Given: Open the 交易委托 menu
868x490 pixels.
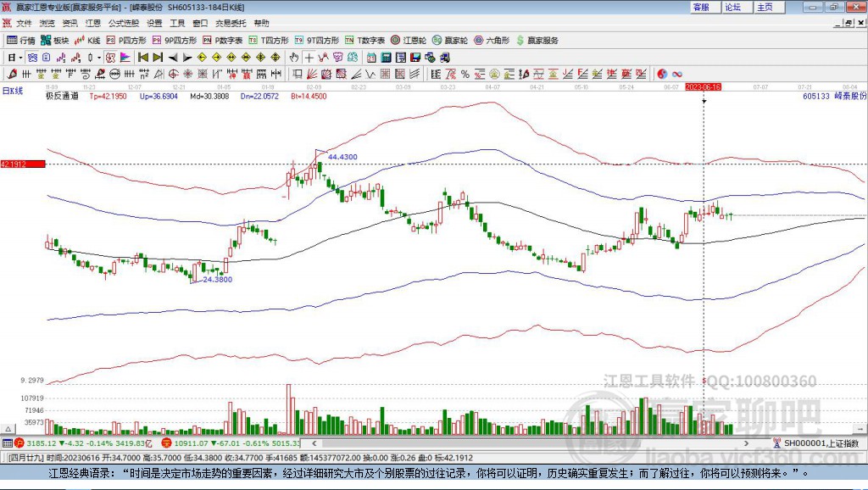Looking at the screenshot, I should (x=231, y=23).
